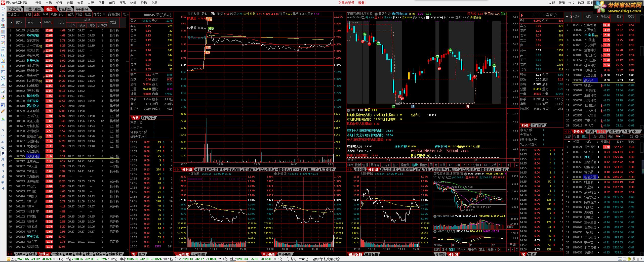Toggle the VOL-TDX indicator round button
This screenshot has height=262, width=644.
pos(435,216)
